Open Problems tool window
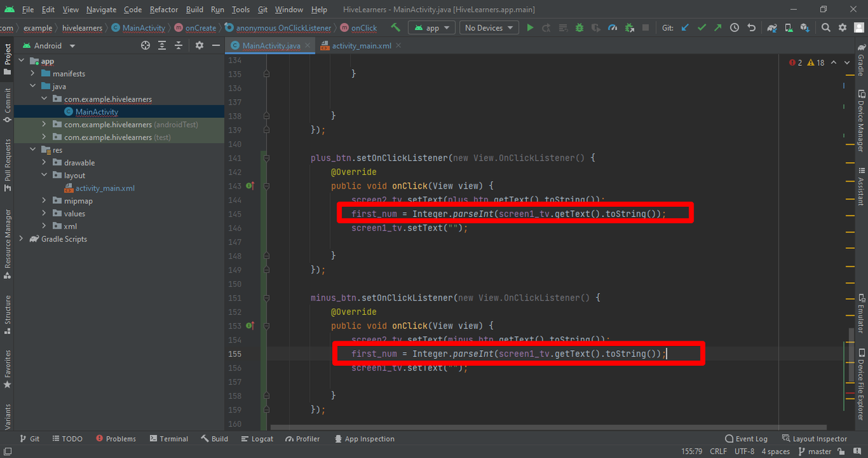 pyautogui.click(x=116, y=439)
